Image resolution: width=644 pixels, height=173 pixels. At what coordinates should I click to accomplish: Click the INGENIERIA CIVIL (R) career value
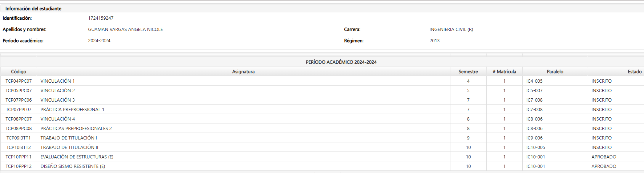(451, 30)
